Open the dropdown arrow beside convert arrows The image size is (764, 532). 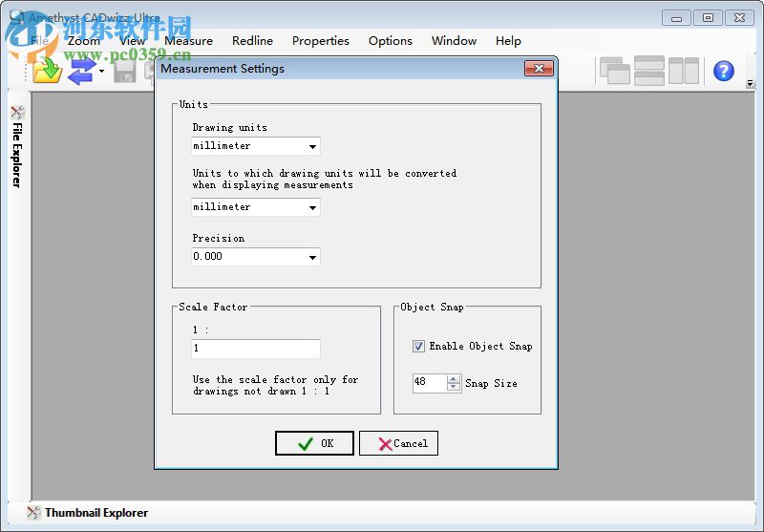(x=101, y=71)
